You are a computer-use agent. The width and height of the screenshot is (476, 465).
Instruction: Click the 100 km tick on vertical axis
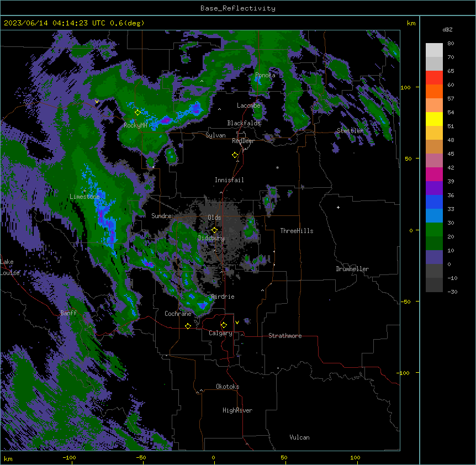point(405,87)
